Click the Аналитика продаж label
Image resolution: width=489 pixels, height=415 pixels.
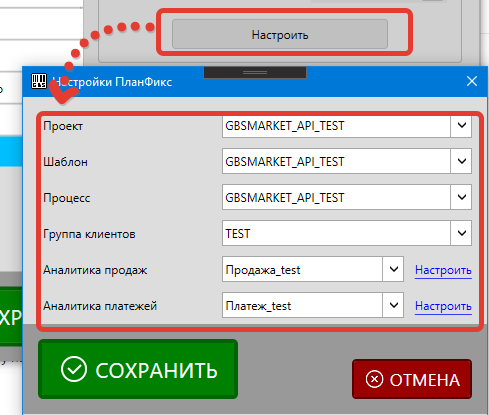[95, 270]
